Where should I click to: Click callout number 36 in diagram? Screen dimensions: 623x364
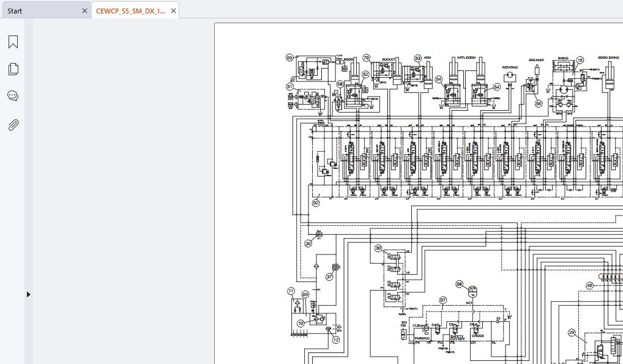308,243
